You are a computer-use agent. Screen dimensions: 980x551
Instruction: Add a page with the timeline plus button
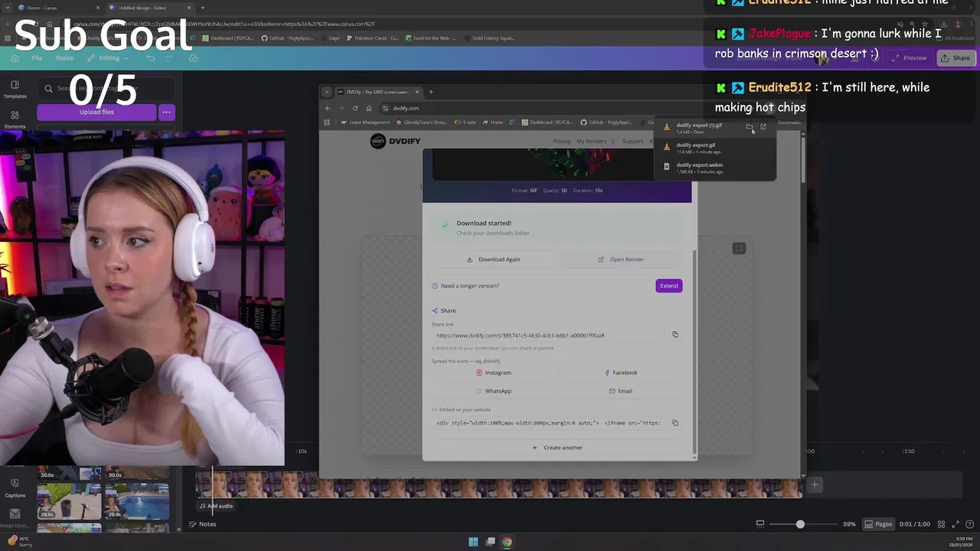tap(815, 484)
